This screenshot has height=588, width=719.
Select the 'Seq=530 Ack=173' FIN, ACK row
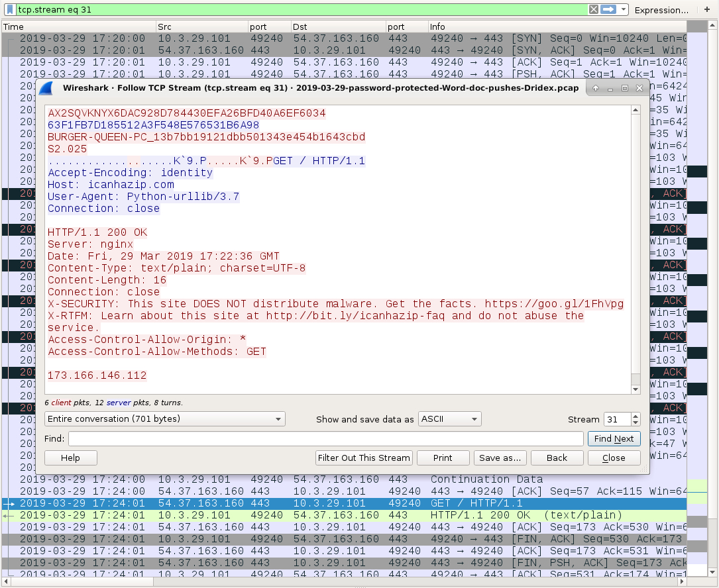pyautogui.click(x=344, y=539)
